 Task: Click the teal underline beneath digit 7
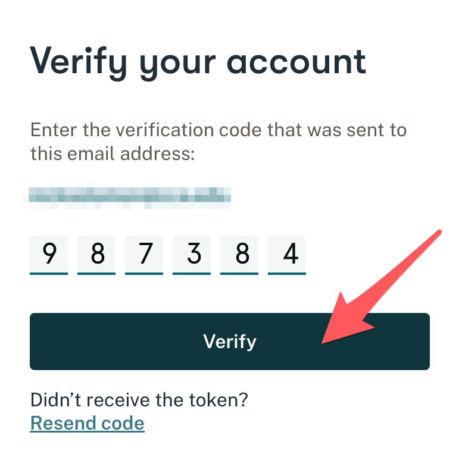[x=144, y=274]
